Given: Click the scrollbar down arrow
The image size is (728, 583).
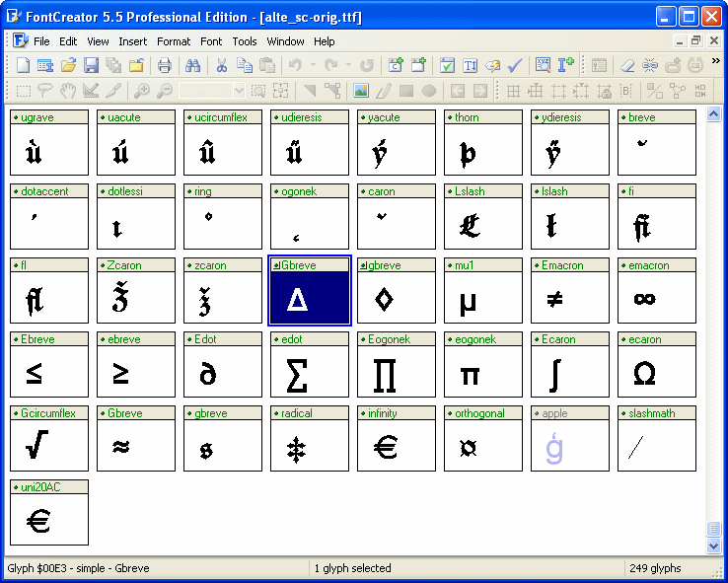Looking at the screenshot, I should (x=713, y=546).
